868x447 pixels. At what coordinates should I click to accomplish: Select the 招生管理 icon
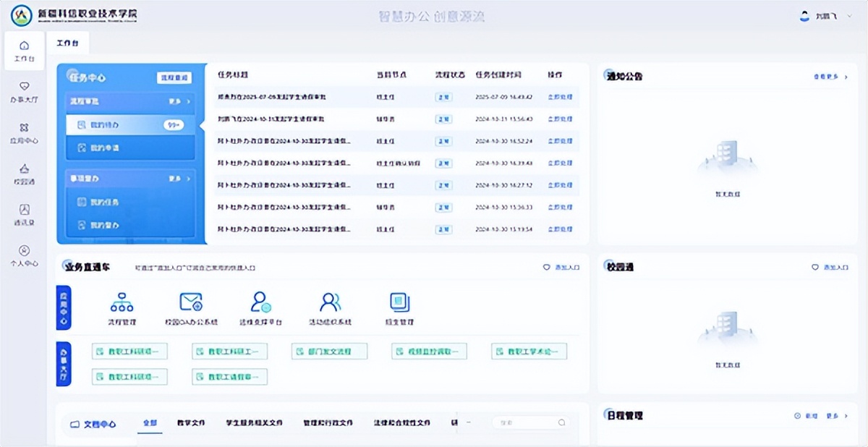399,304
